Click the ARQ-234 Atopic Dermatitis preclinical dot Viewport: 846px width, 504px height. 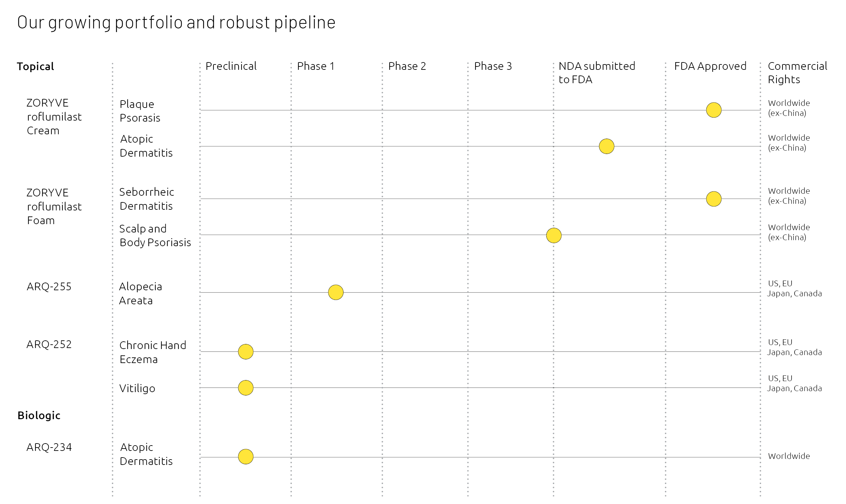point(246,457)
